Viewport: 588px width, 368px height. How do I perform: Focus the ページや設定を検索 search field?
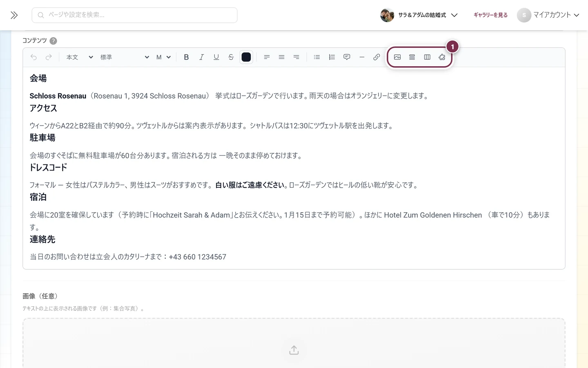[x=134, y=15]
